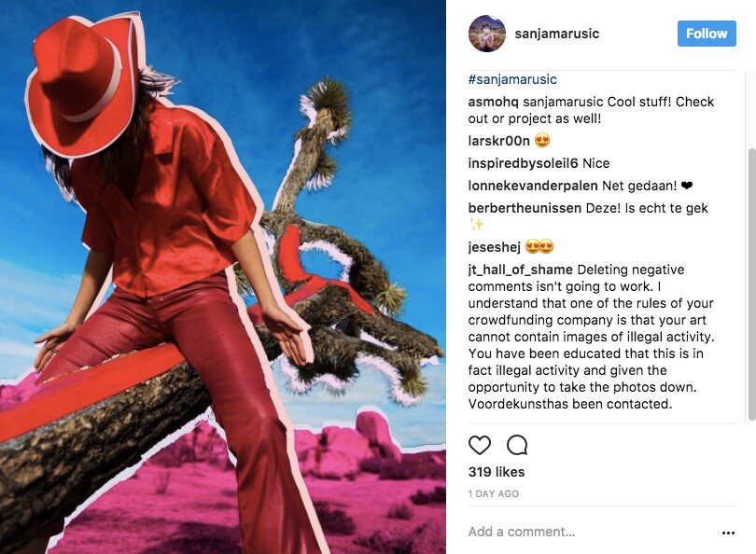756x554 pixels.
Task: Open the lonnekevanderpalen profile
Action: [532, 186]
